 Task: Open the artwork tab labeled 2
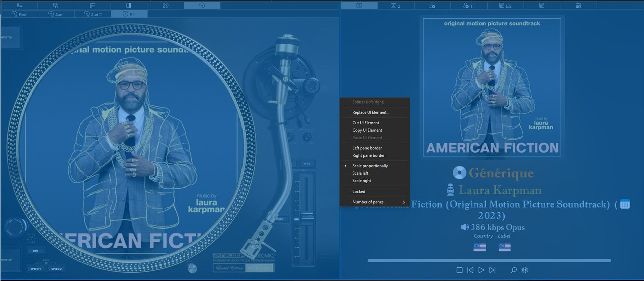[396, 5]
